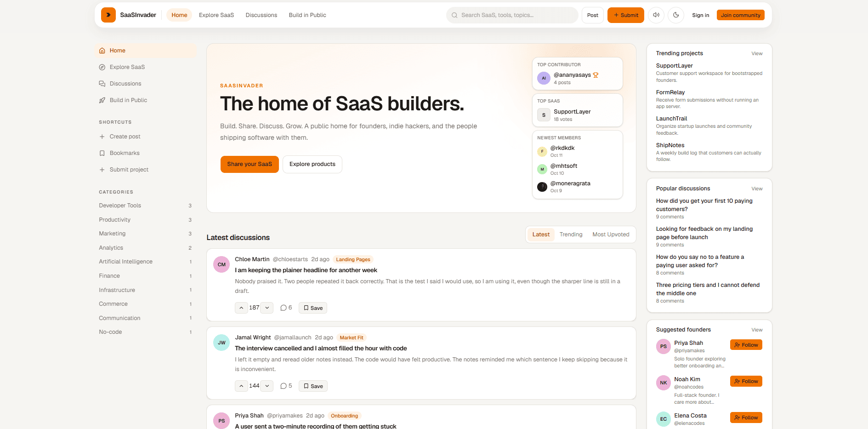This screenshot has width=868, height=429.
Task: Upvote Chloe Martin's post with 187 votes
Action: point(241,308)
